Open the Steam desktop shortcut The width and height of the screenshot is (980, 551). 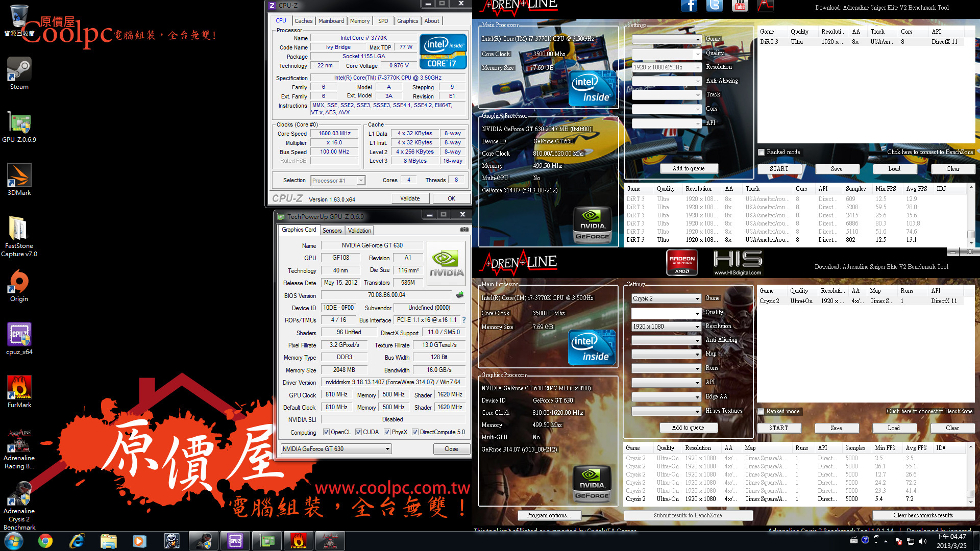19,73
